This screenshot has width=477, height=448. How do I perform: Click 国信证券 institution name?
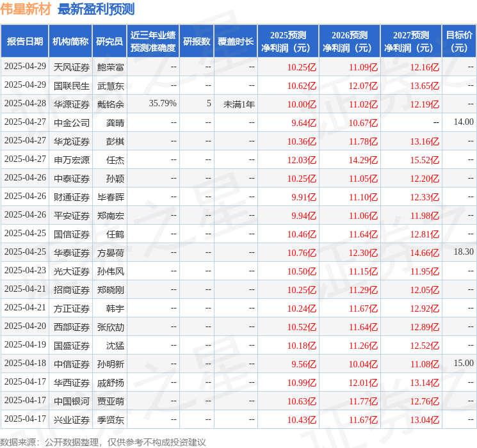72,234
